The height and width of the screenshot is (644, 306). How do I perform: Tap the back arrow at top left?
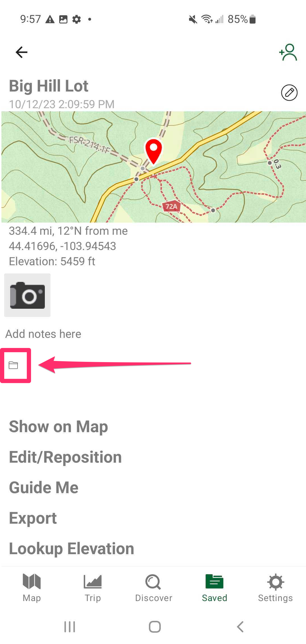(x=21, y=52)
